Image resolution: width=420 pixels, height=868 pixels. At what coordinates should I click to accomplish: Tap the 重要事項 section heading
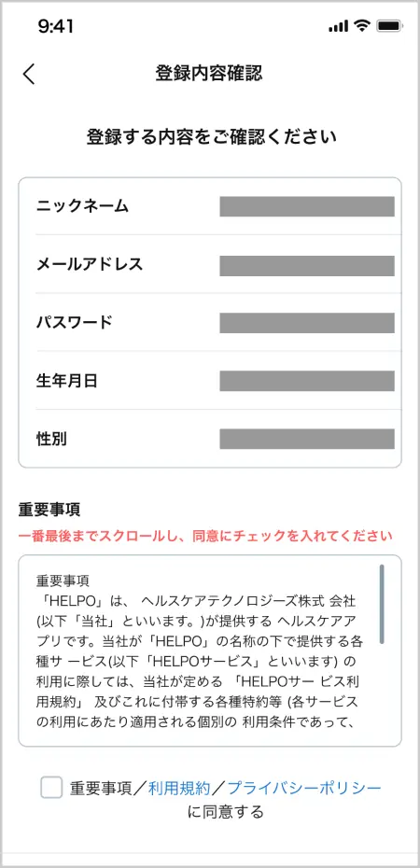tap(49, 509)
